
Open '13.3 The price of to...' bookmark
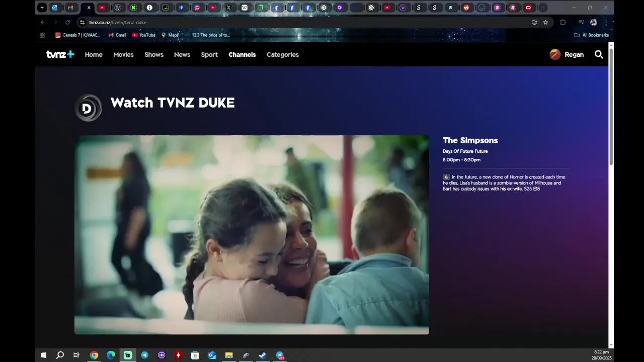[207, 35]
